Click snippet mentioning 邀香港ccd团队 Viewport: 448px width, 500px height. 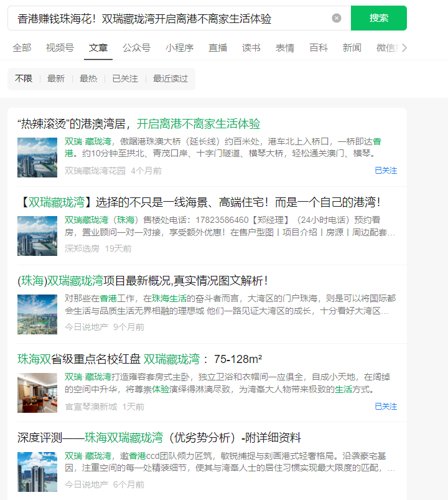tap(230, 462)
